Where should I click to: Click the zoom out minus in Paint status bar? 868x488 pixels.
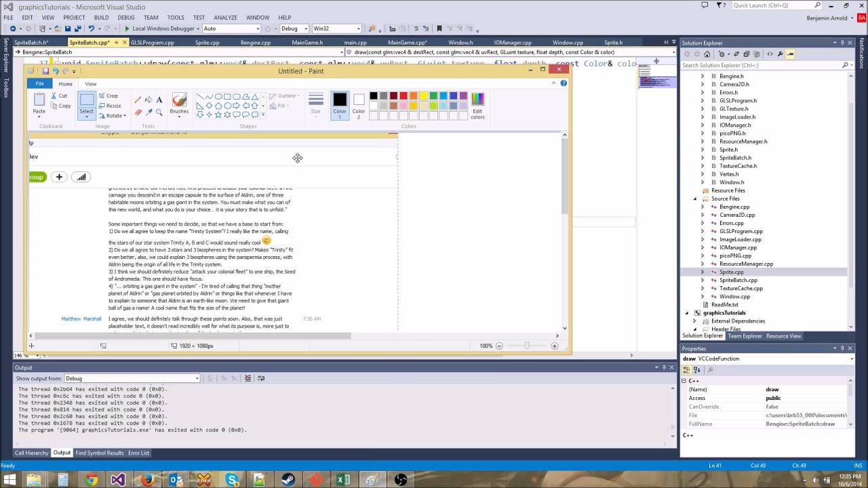499,346
